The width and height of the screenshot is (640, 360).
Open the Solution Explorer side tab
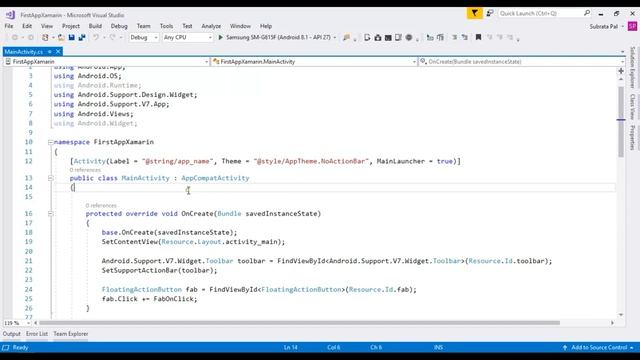(632, 67)
